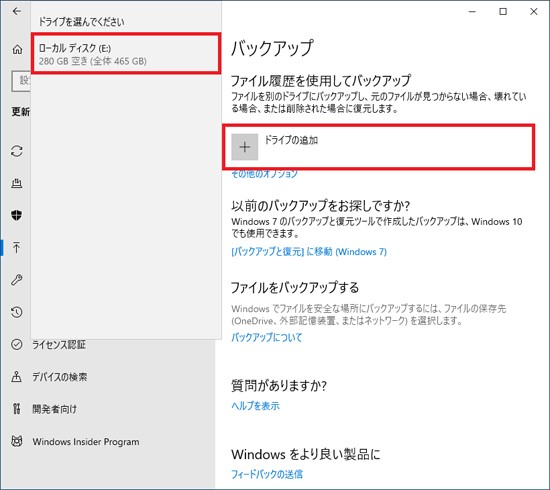Open the Recovery history icon
Screen dimensions: 550x490
click(16, 312)
